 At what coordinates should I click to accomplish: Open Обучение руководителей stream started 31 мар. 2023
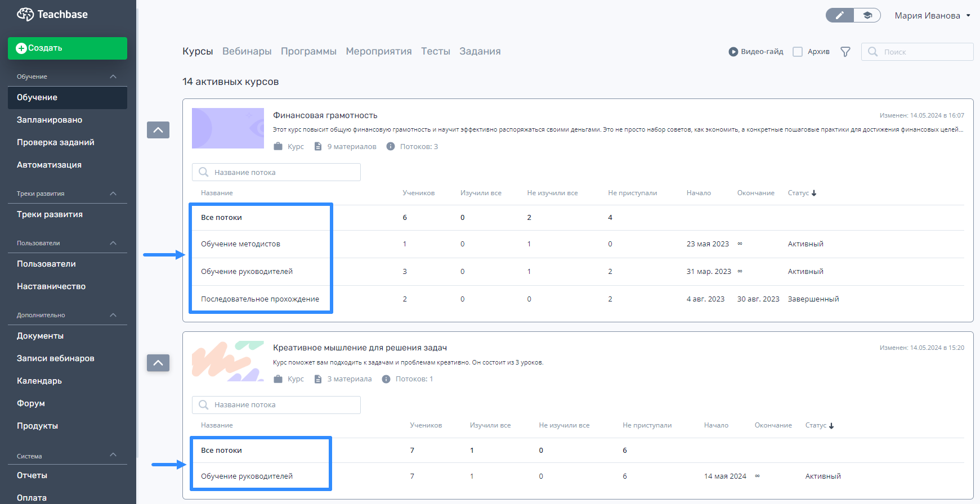[247, 272]
